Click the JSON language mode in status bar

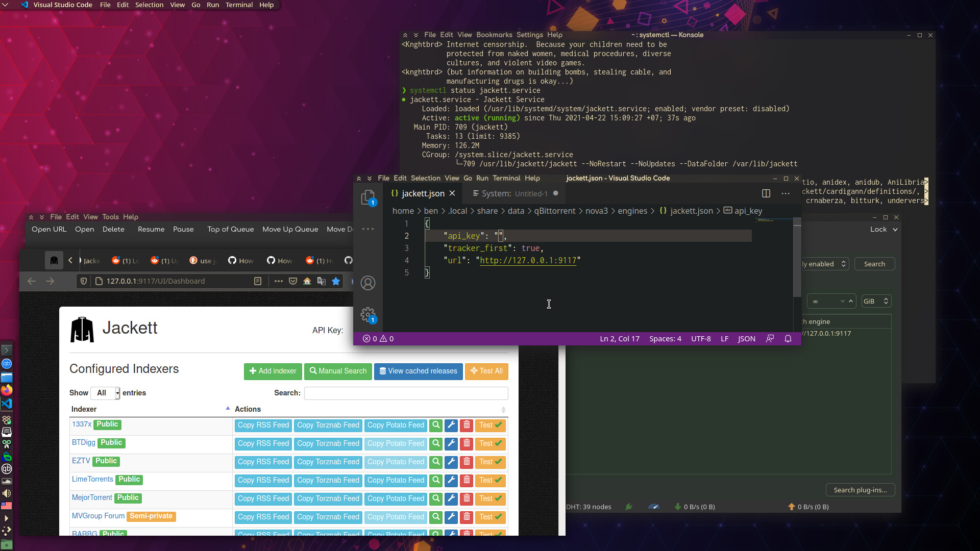(x=747, y=339)
